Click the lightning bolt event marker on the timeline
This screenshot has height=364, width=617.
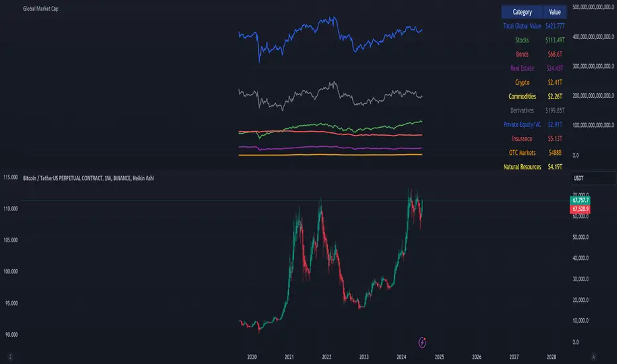(423, 341)
